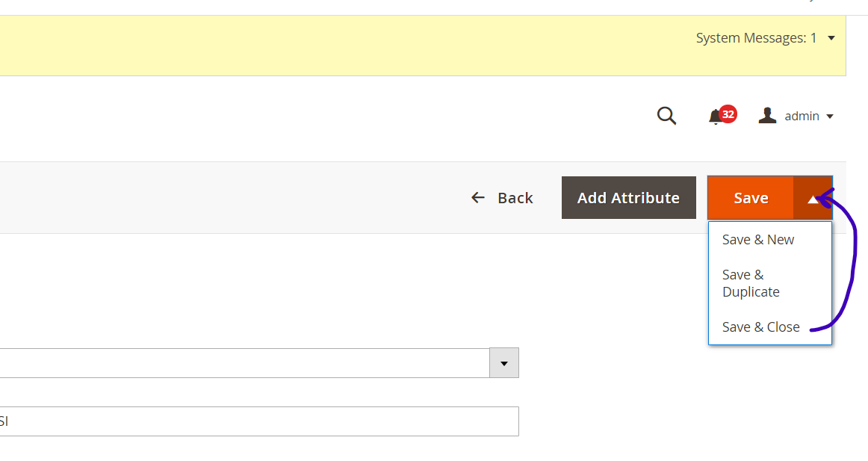Choose Save & New from the menu

pos(757,239)
